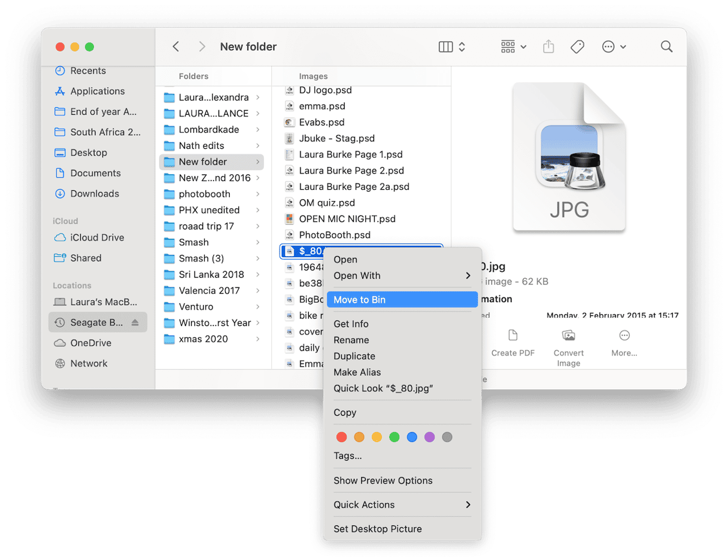Apply the blue tag color
Screen dimensions: 728x560
click(412, 437)
